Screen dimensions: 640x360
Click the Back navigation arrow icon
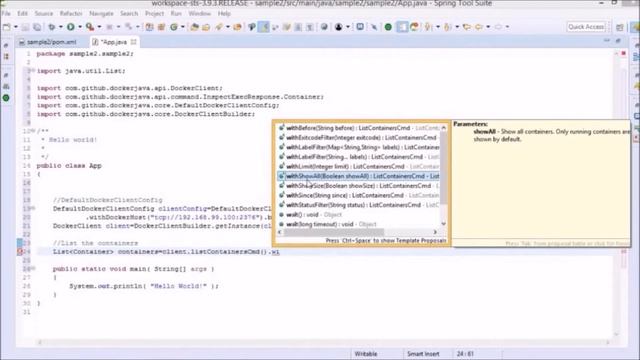479,27
